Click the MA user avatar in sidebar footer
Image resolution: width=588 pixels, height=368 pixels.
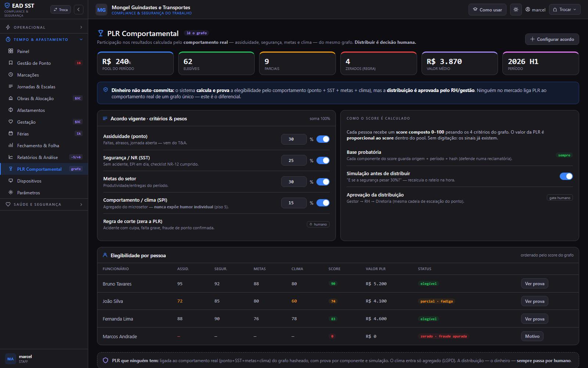tap(10, 359)
